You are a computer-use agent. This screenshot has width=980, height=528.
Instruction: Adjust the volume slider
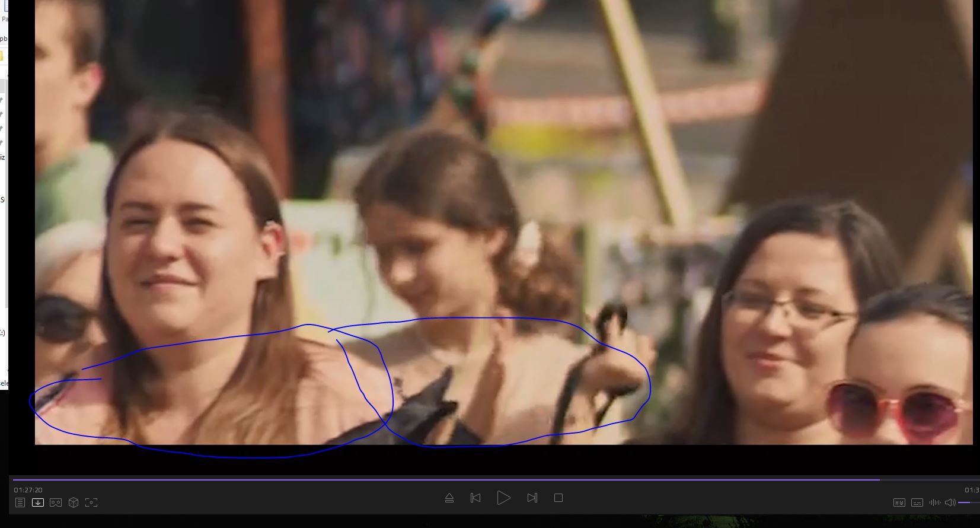coord(969,502)
